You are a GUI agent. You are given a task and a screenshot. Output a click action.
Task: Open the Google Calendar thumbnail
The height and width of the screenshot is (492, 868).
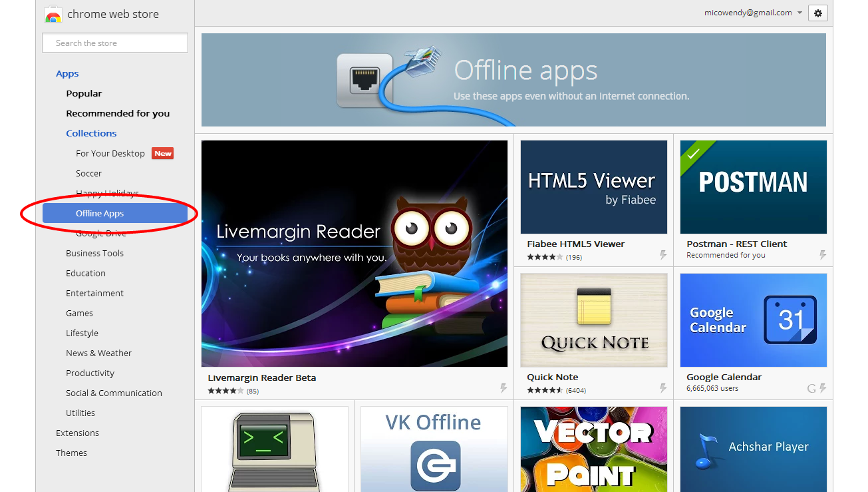[754, 320]
